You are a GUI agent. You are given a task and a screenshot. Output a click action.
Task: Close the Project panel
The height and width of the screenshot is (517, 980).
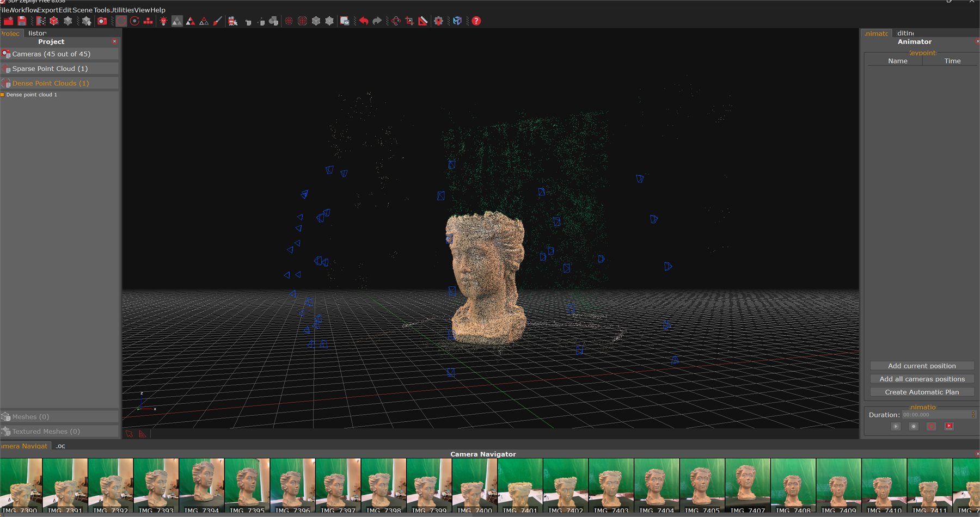(114, 41)
